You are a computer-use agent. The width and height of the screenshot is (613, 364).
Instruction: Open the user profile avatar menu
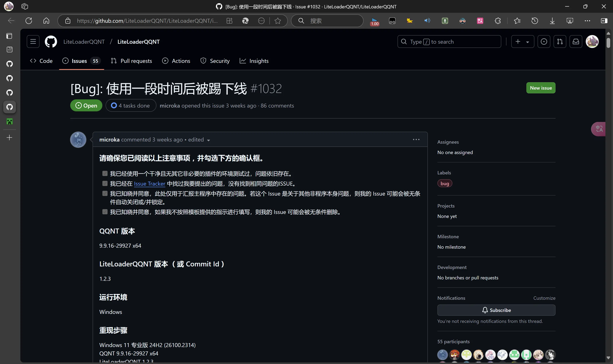click(x=592, y=42)
